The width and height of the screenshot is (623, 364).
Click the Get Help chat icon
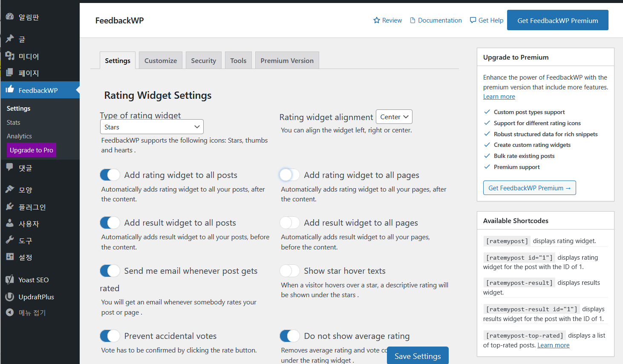pos(473,20)
